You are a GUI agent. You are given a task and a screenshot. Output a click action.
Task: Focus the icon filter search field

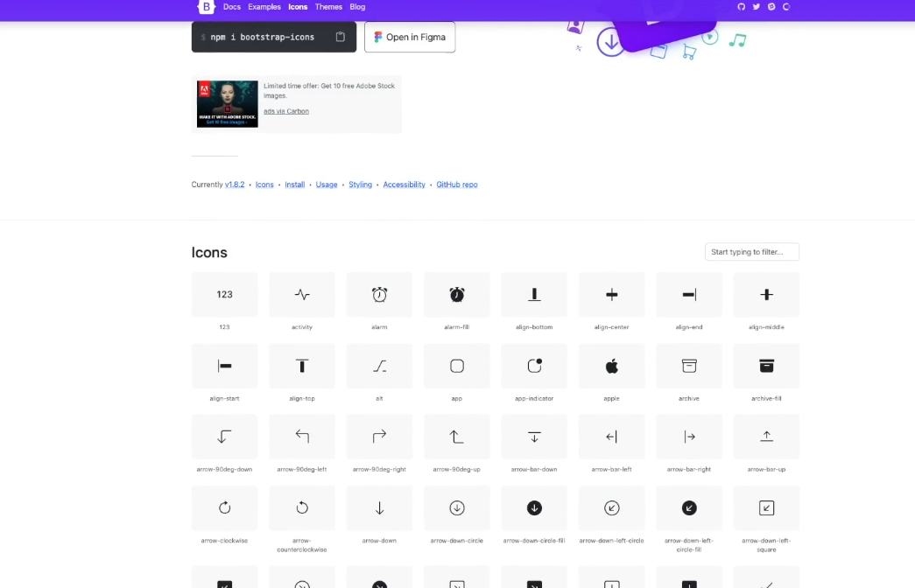pos(751,252)
